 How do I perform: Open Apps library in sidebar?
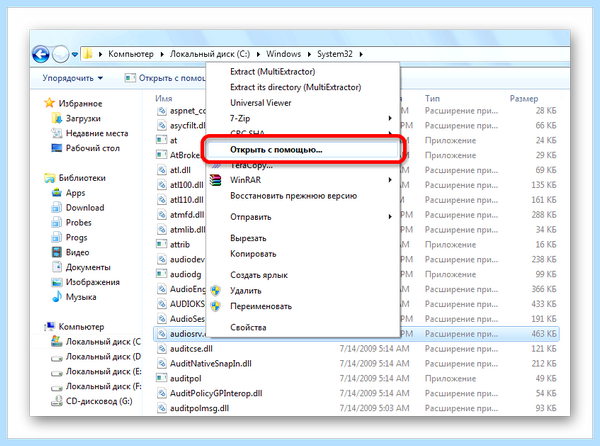point(75,193)
